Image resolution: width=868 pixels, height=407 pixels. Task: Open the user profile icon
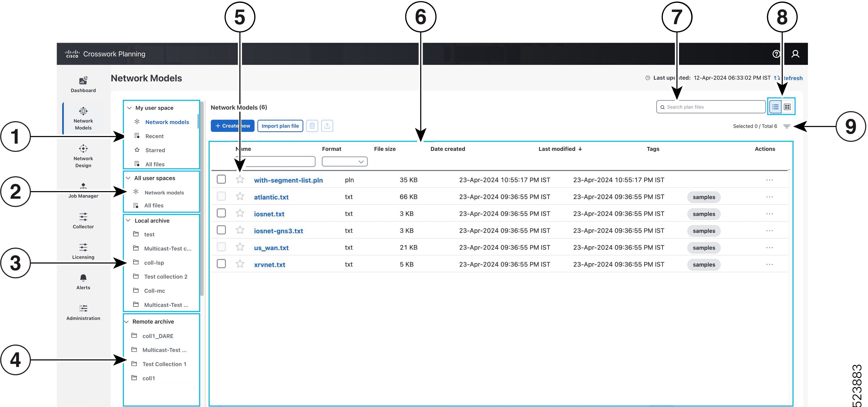click(x=795, y=54)
